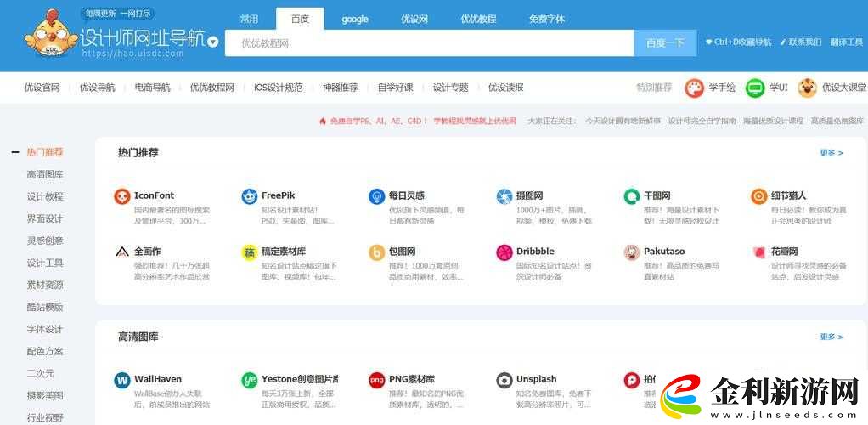Open 自学好课 in the nav bar
This screenshot has height=425, width=868.
click(396, 88)
